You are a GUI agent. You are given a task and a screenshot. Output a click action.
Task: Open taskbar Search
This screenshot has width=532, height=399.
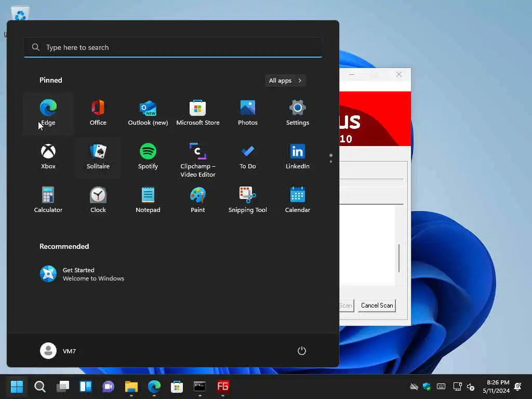tap(39, 387)
